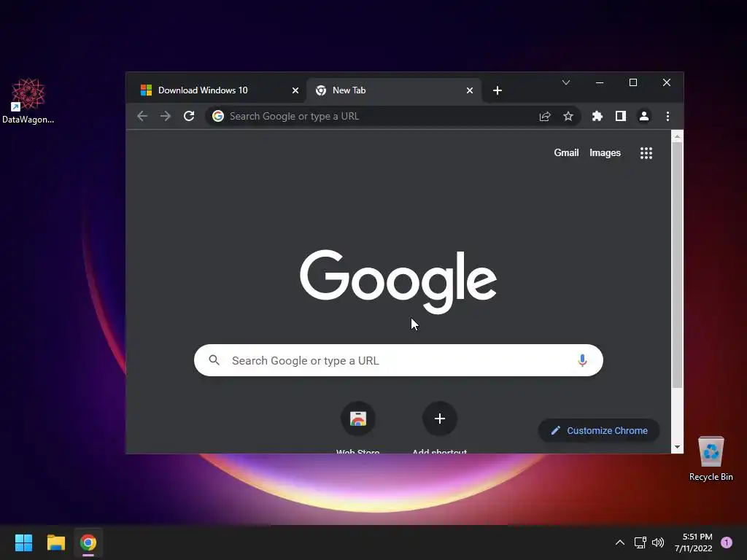747x560 pixels.
Task: Open the network icon in system tray
Action: click(x=640, y=542)
